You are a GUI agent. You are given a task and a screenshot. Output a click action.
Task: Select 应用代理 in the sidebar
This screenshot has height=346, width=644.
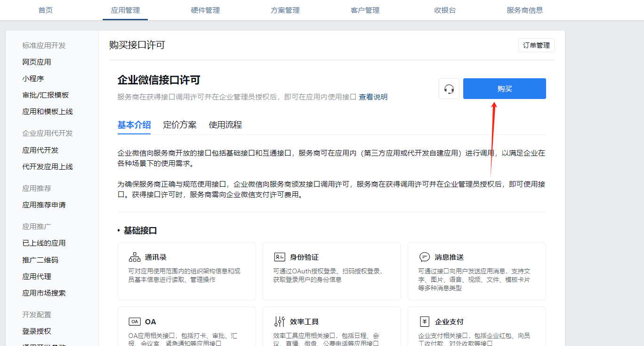click(x=37, y=277)
